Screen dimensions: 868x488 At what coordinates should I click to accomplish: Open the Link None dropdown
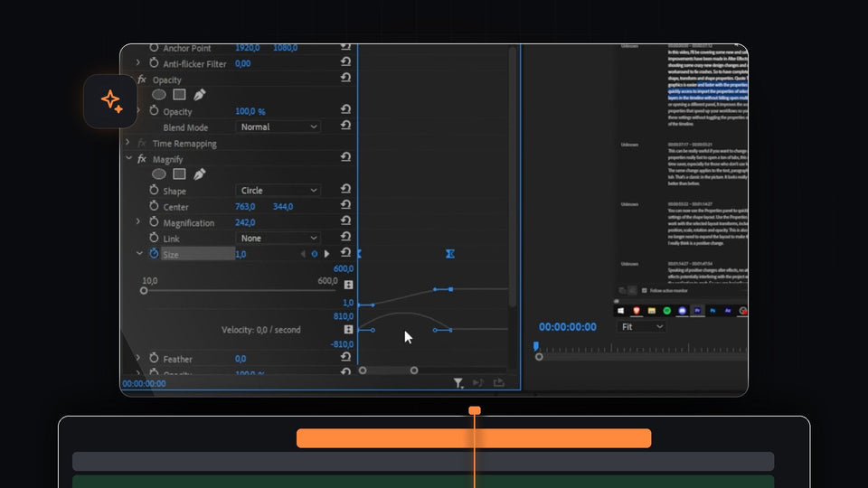(278, 238)
